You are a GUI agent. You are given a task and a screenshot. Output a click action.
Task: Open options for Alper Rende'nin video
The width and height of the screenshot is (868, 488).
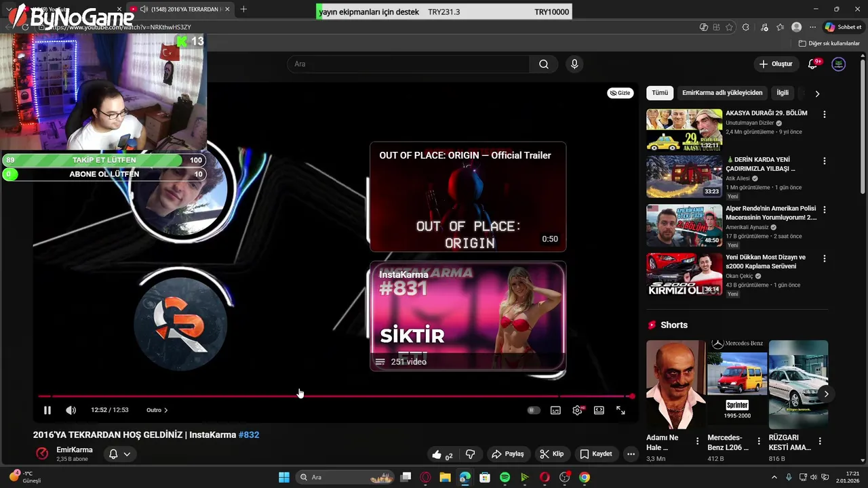click(x=825, y=210)
